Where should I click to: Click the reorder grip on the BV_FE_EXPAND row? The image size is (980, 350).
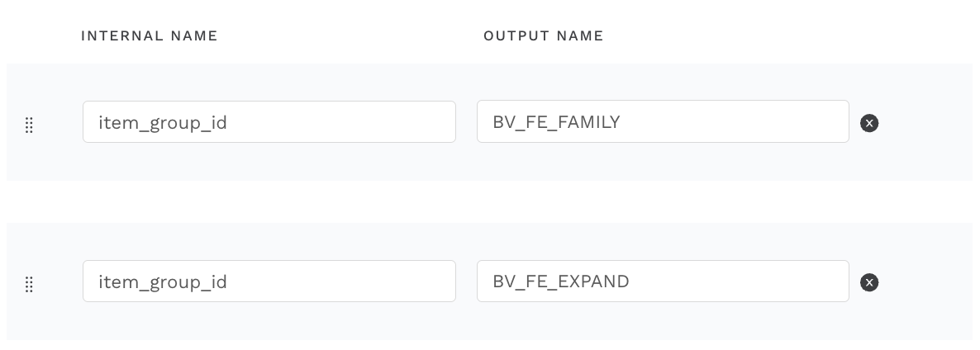click(29, 285)
